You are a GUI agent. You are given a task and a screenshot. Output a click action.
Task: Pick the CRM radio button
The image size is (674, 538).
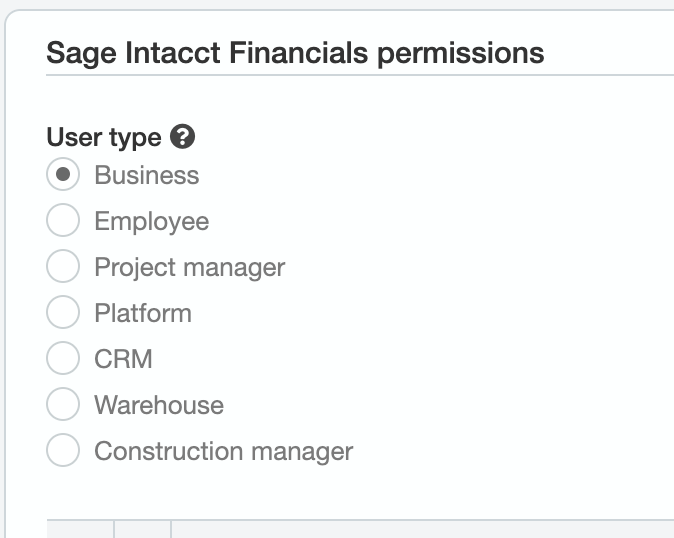(x=63, y=359)
